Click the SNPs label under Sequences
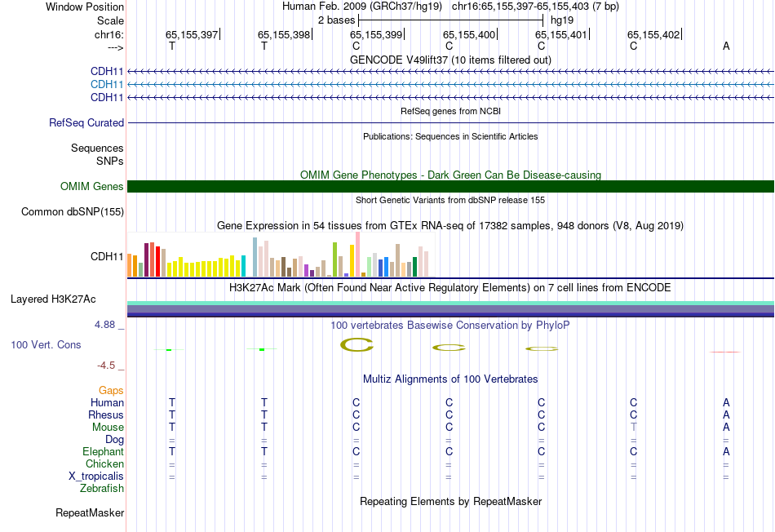Image resolution: width=775 pixels, height=532 pixels. point(110,162)
